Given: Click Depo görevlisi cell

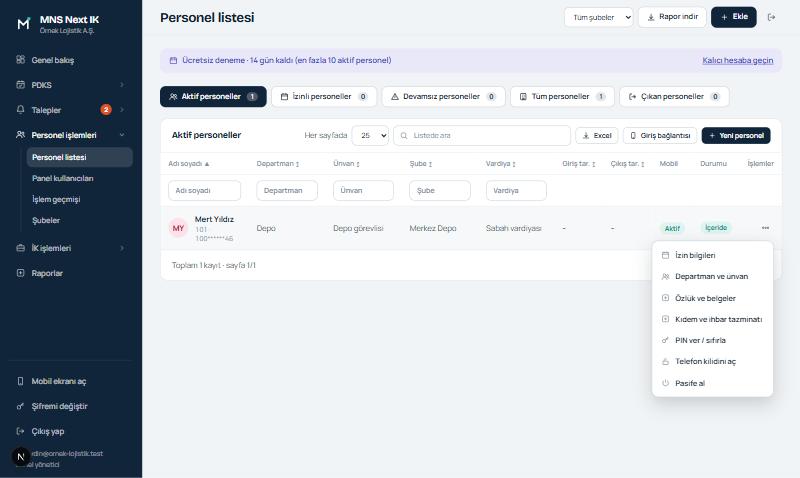Looking at the screenshot, I should click(x=358, y=228).
